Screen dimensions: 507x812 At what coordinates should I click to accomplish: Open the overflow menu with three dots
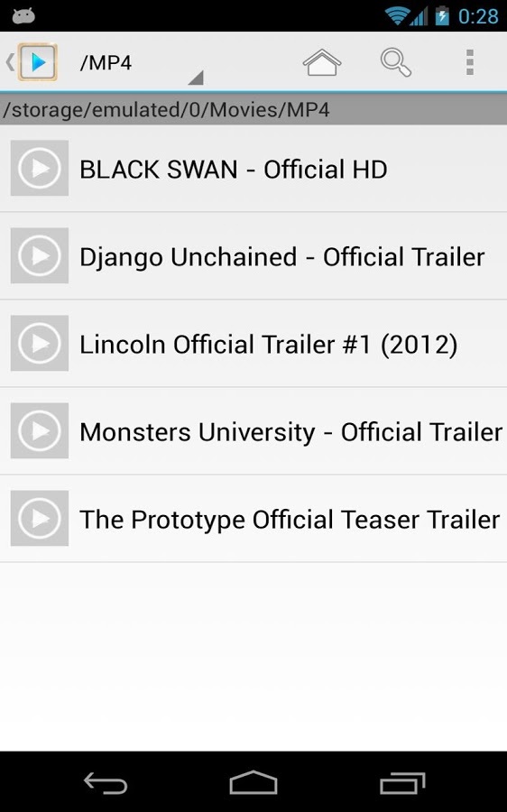point(470,62)
